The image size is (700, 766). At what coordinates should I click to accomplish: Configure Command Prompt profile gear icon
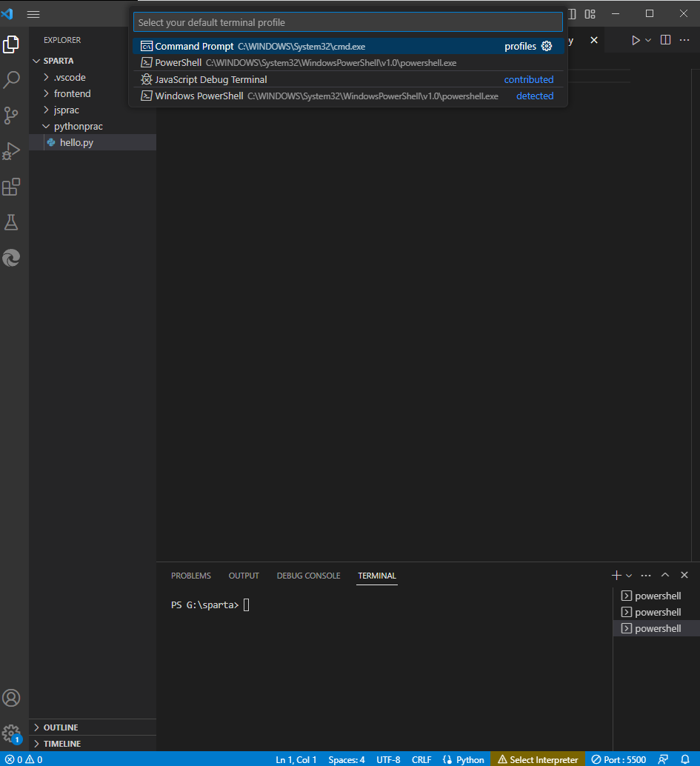[x=547, y=46]
